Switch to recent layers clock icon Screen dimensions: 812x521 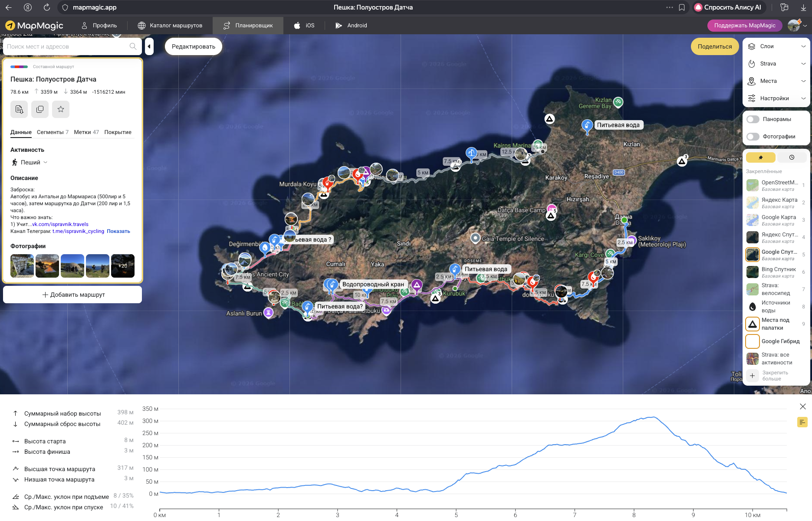point(792,157)
